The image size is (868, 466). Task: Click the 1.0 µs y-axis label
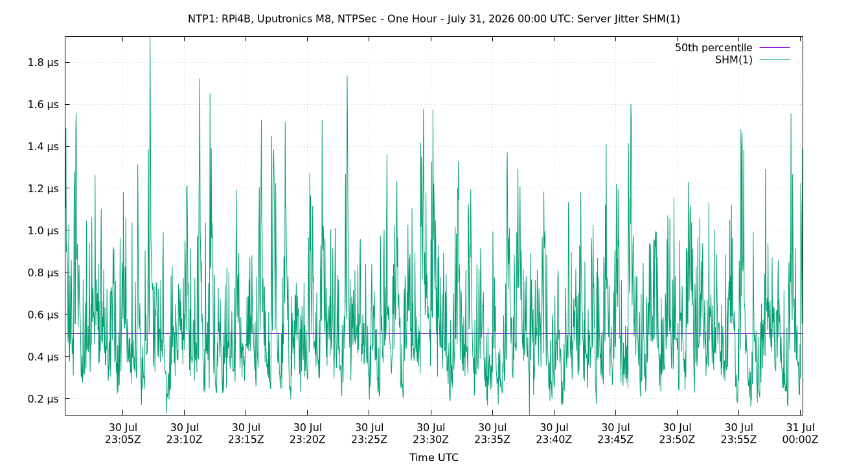coord(44,231)
